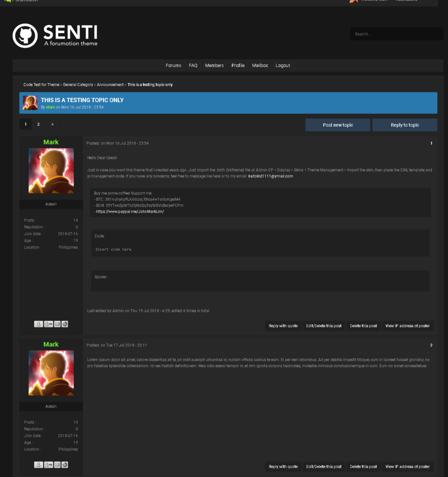Click author name Mark in topic header

pos(50,107)
